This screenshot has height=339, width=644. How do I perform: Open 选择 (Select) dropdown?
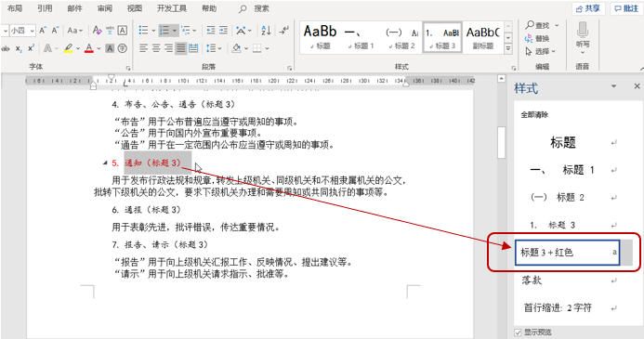pyautogui.click(x=540, y=51)
